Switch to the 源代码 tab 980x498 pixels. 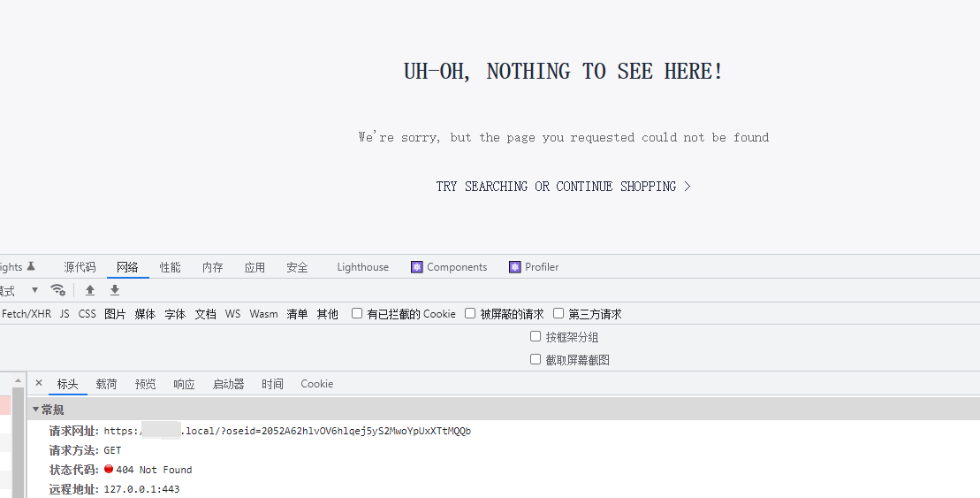[80, 267]
